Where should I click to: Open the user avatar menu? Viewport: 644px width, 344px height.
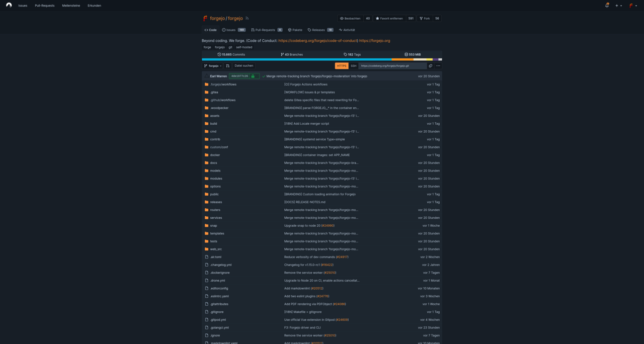pyautogui.click(x=632, y=6)
